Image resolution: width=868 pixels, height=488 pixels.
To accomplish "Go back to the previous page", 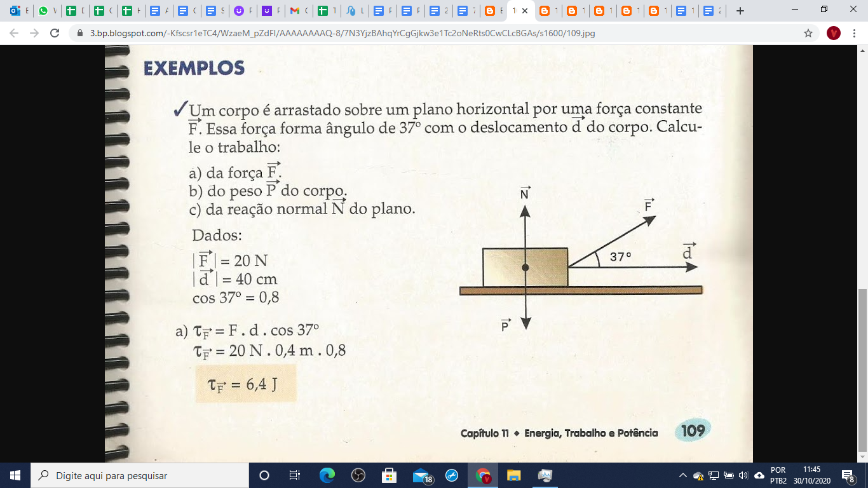I will click(15, 33).
